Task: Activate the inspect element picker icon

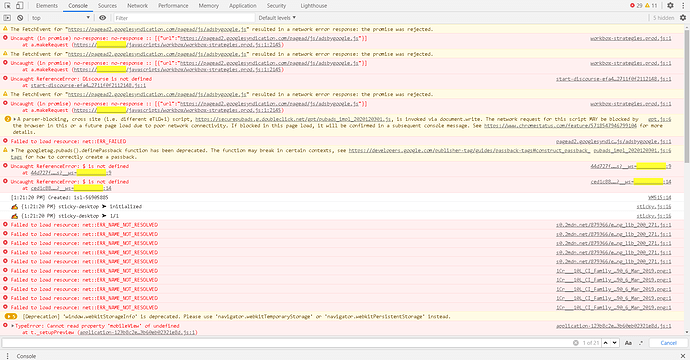Action: 7,6
